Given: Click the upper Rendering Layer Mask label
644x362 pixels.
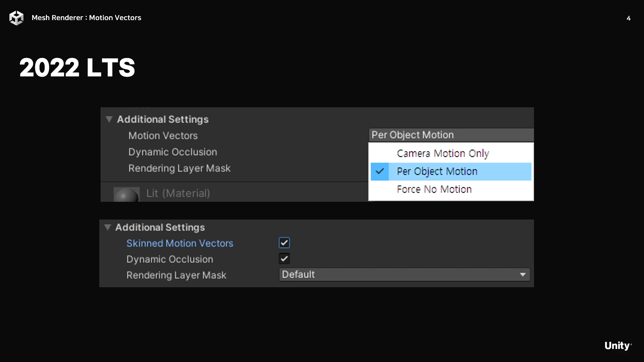Looking at the screenshot, I should tap(179, 168).
